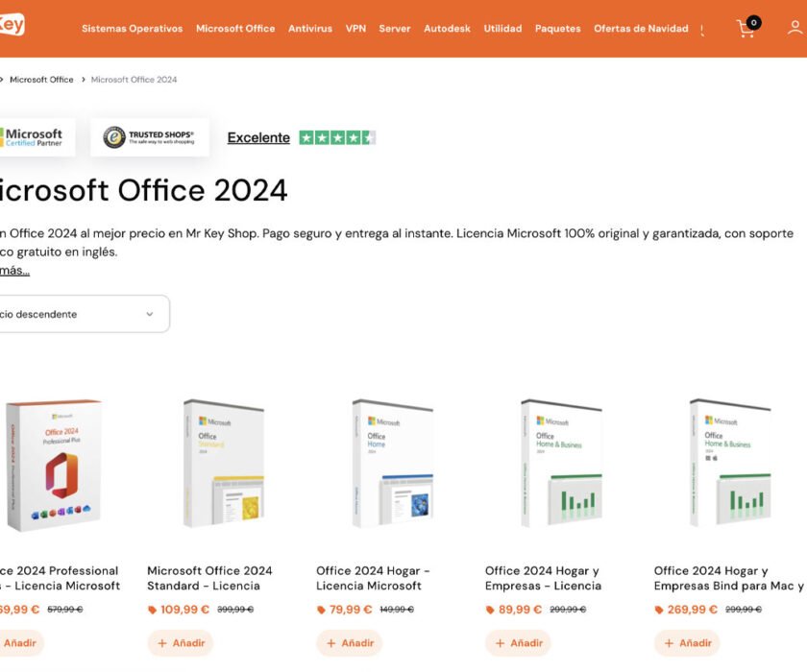Click the Trustpilot star rating
The height and width of the screenshot is (672, 807).
338,137
